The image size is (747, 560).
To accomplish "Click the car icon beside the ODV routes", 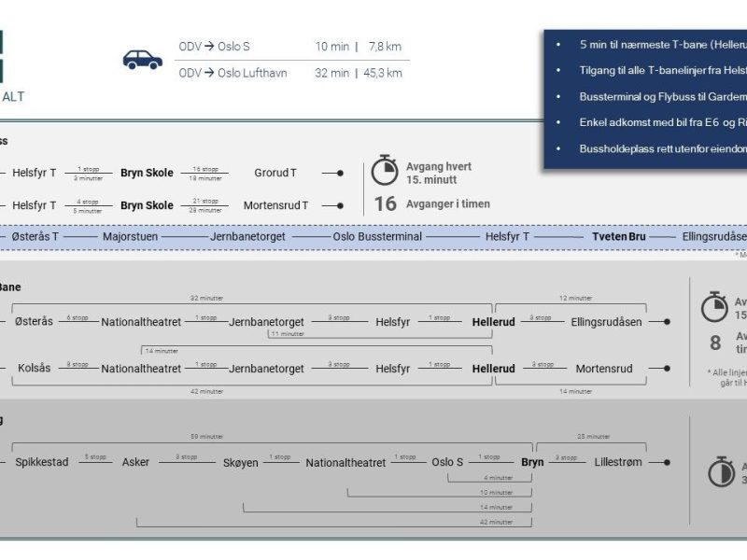I will (142, 60).
